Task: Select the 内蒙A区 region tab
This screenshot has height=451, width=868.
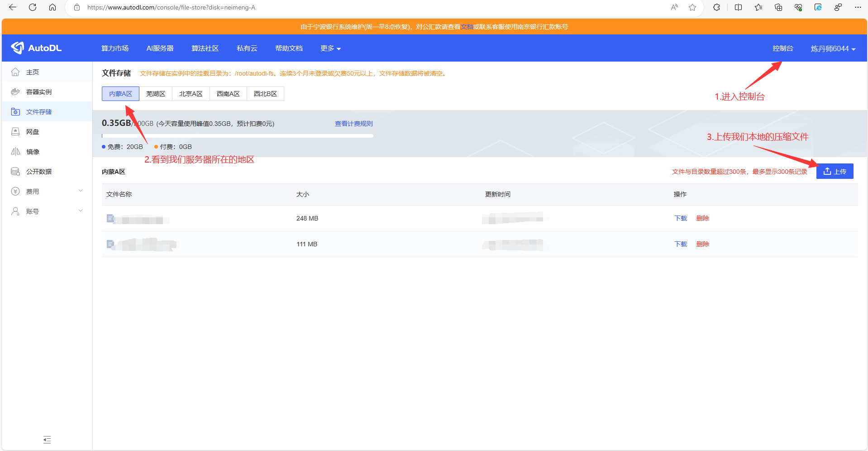Action: 120,94
